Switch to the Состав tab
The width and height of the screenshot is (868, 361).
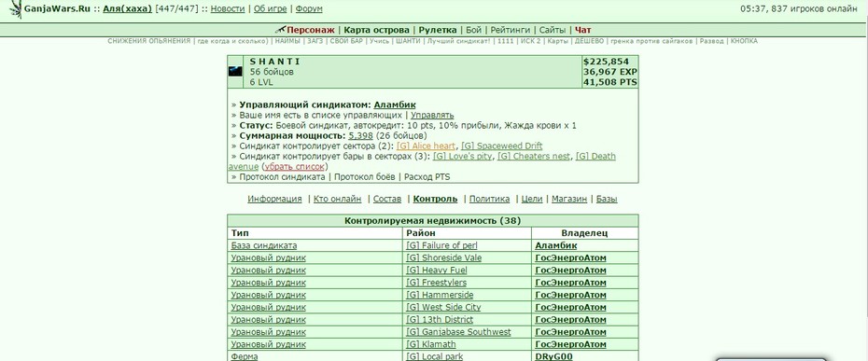pos(387,199)
